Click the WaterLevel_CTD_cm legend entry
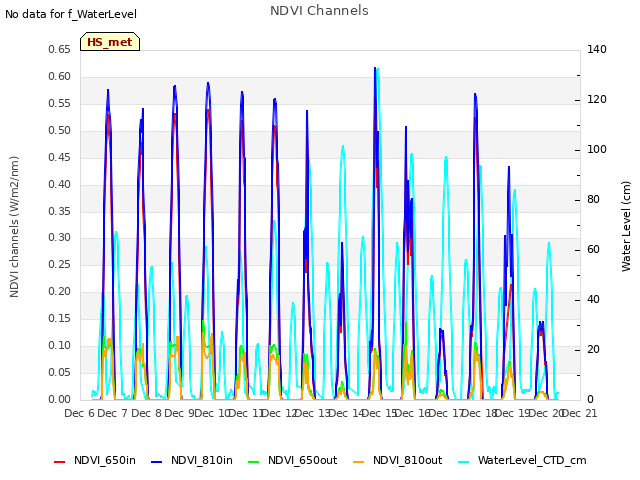 (x=522, y=460)
